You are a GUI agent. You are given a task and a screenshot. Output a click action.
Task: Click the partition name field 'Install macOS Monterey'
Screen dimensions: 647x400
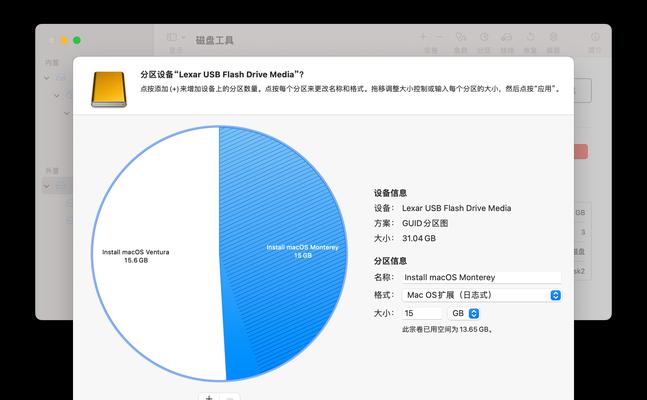pyautogui.click(x=482, y=277)
